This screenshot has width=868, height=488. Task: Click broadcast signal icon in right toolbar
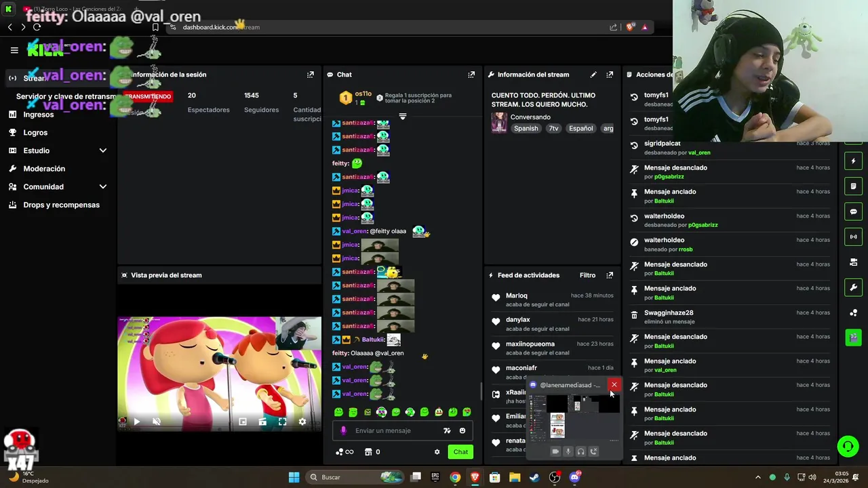tap(853, 237)
